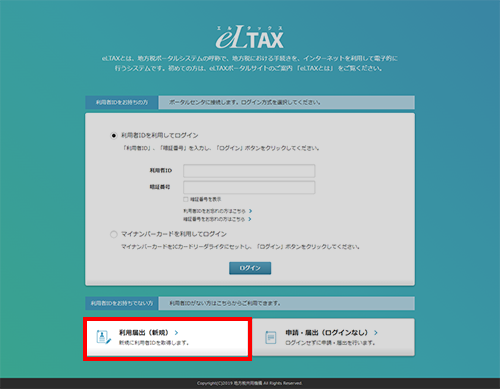Open 利用届出(新規) card
This screenshot has height=389, width=500.
click(x=167, y=338)
